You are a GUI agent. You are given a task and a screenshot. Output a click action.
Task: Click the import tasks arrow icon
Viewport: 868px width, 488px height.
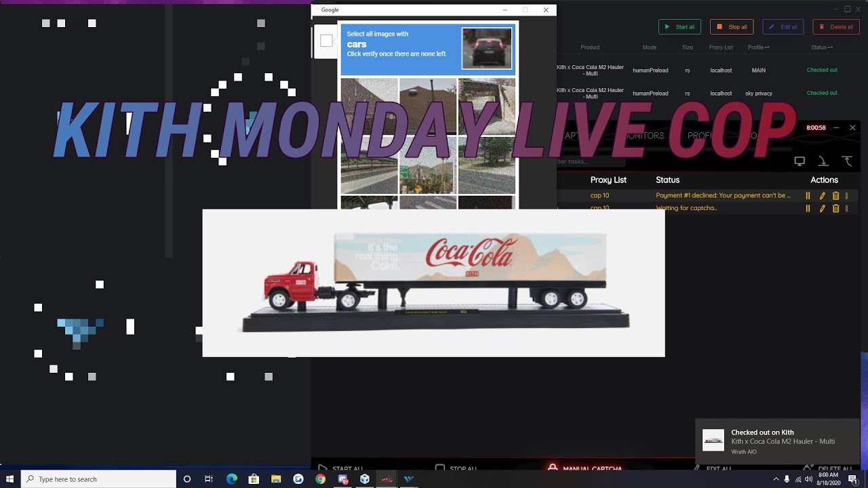[x=823, y=161]
